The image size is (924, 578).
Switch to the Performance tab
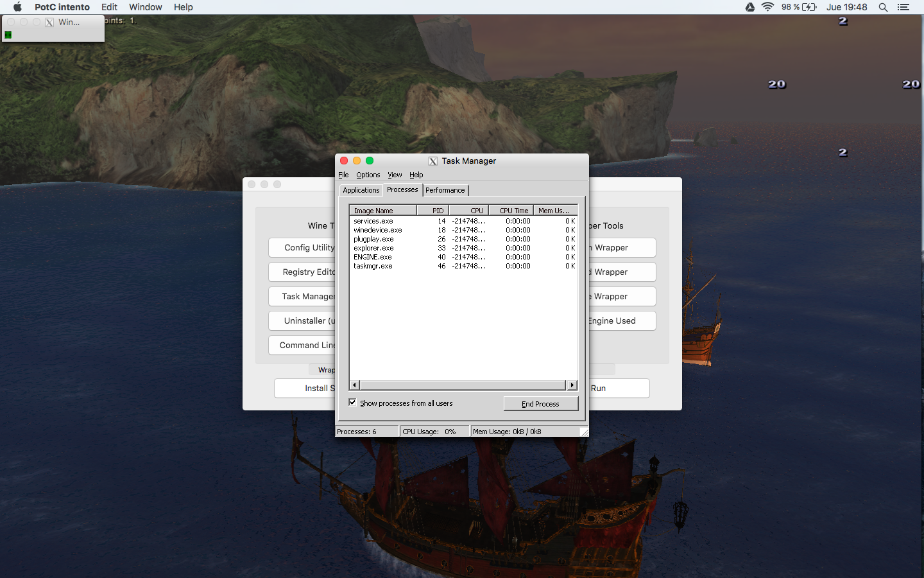[x=445, y=190]
